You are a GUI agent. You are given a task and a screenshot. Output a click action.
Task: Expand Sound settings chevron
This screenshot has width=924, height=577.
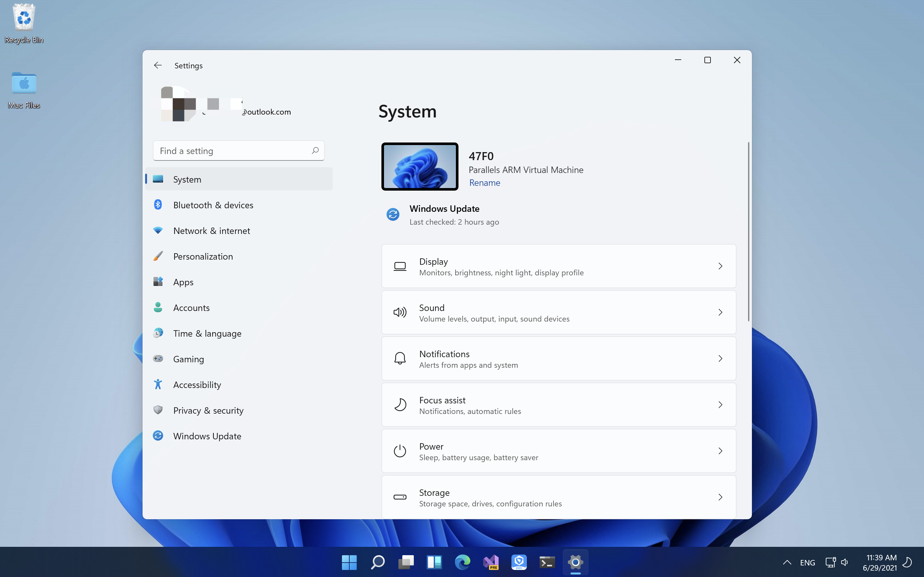720,312
